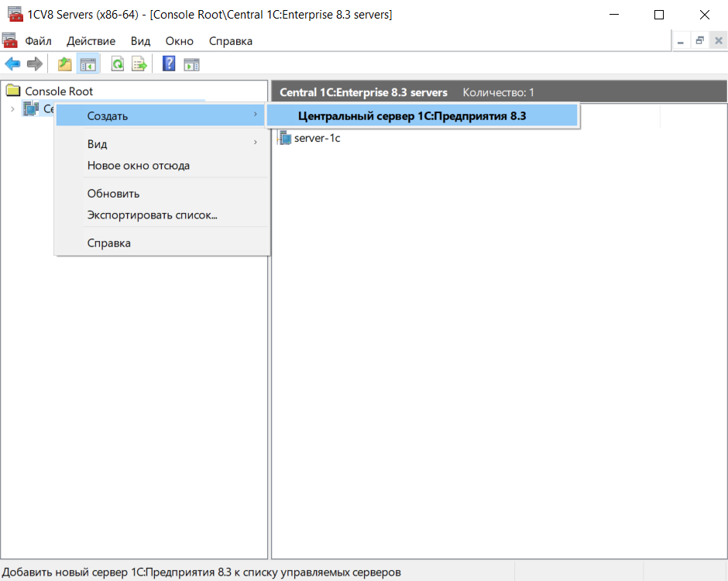Expand the Central 1C:Enterprise servers tree node

click(12, 109)
